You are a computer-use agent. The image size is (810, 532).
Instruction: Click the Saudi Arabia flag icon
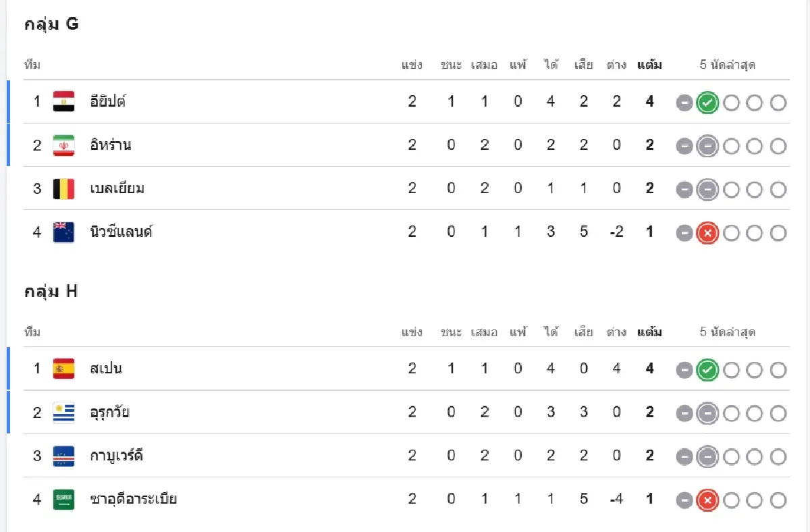coord(63,500)
